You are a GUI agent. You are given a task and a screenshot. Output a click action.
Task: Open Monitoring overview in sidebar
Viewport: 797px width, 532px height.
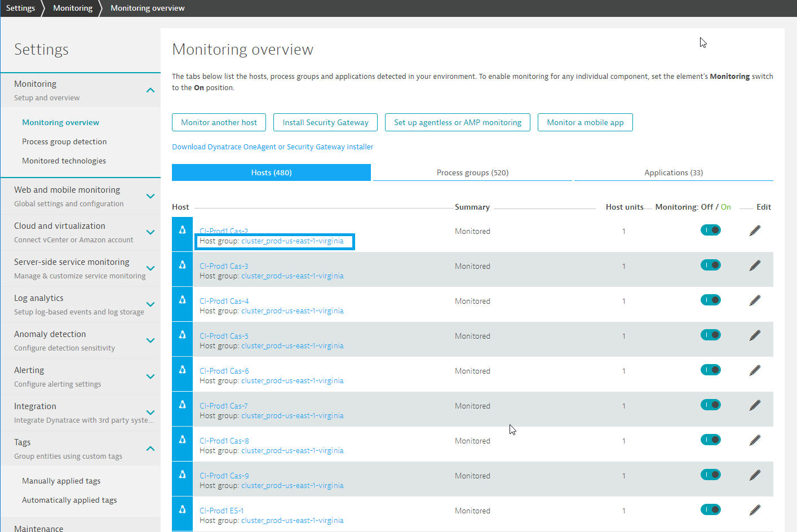60,122
